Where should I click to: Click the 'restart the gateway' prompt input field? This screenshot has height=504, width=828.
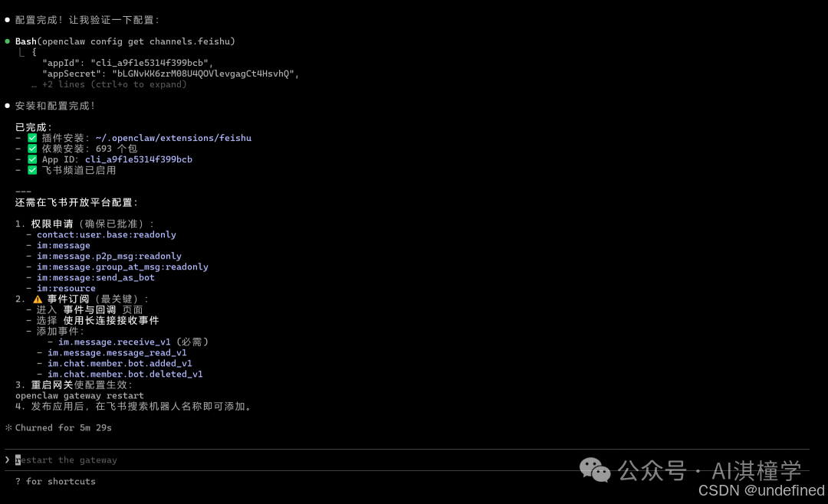click(406, 460)
